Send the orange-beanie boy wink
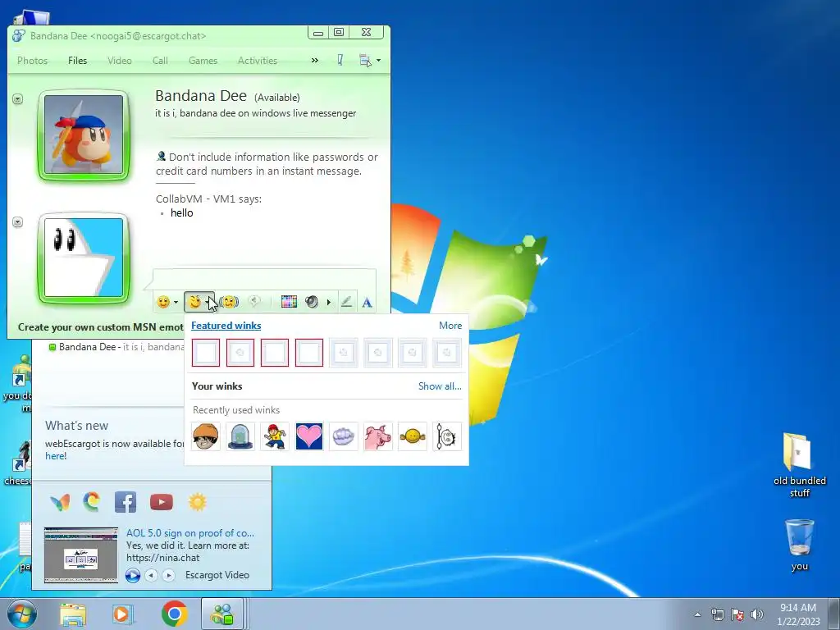Viewport: 840px width, 630px height. point(206,436)
